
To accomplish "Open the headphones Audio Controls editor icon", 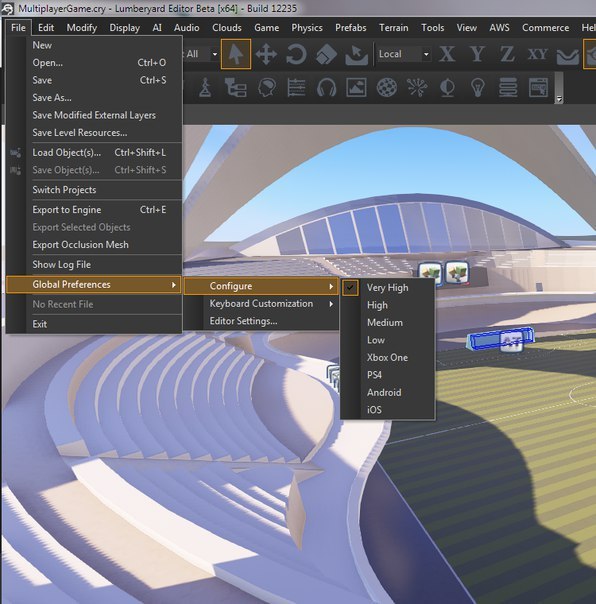I will pyautogui.click(x=326, y=87).
